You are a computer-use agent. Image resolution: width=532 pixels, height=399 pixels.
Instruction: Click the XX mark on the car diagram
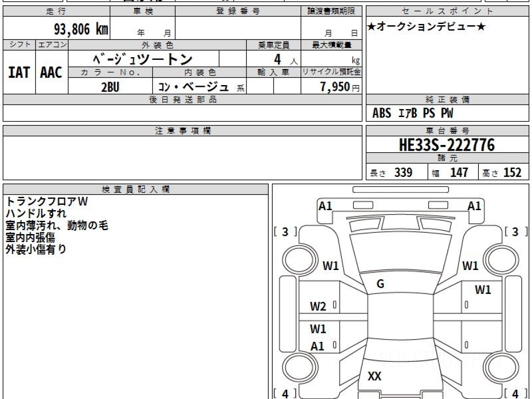point(375,376)
